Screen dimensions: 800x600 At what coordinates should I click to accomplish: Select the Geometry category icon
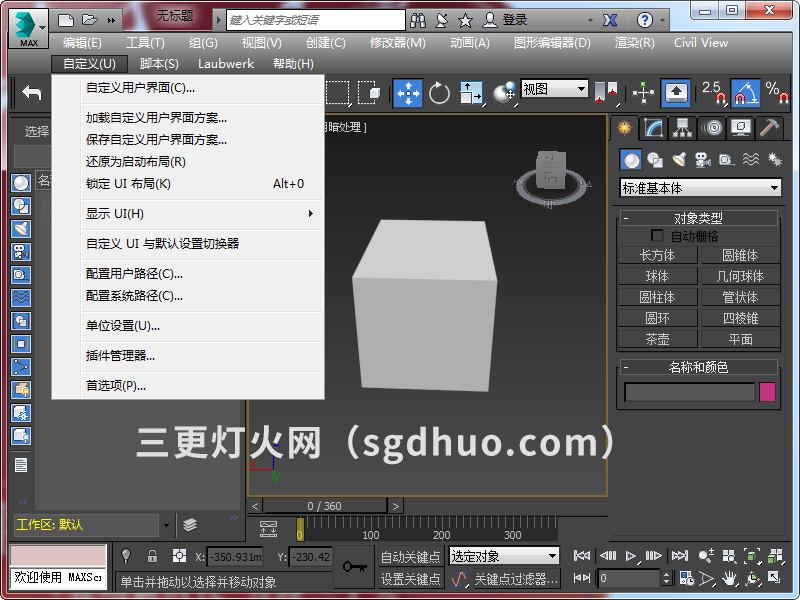pos(631,160)
